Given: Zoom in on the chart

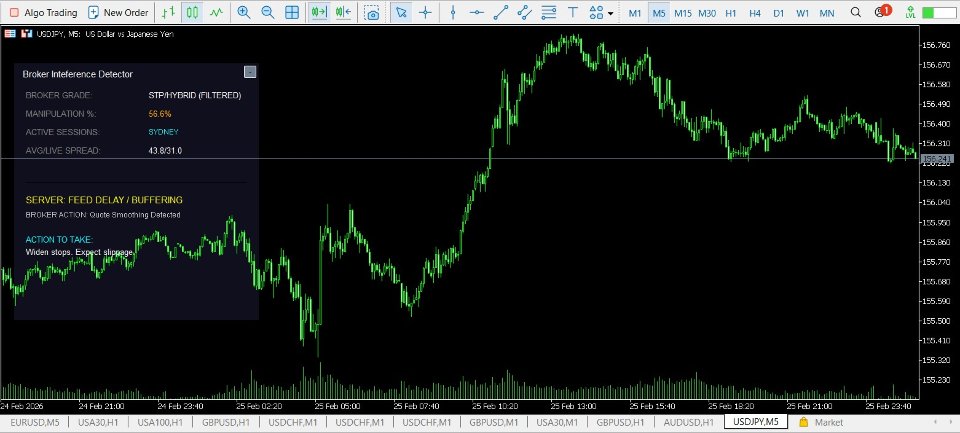Looking at the screenshot, I should [x=244, y=12].
